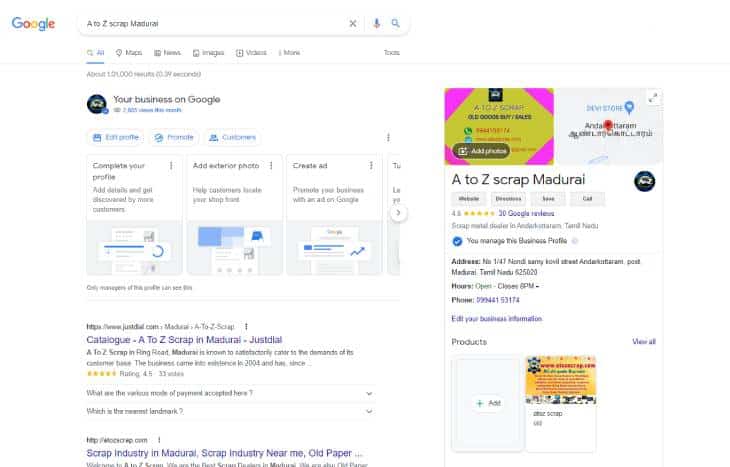Screen dimensions: 730x467
Task: Click the search input field
Action: tap(214, 23)
